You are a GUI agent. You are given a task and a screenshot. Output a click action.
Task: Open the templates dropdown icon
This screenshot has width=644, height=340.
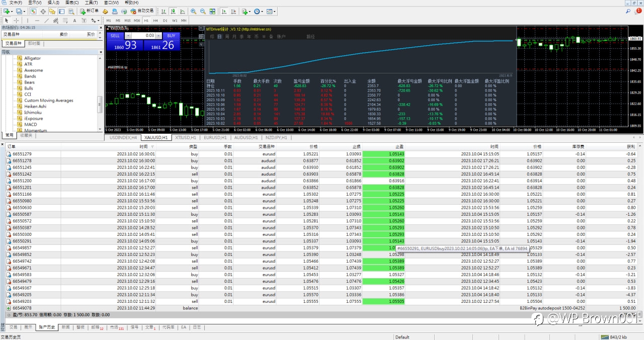[271, 11]
